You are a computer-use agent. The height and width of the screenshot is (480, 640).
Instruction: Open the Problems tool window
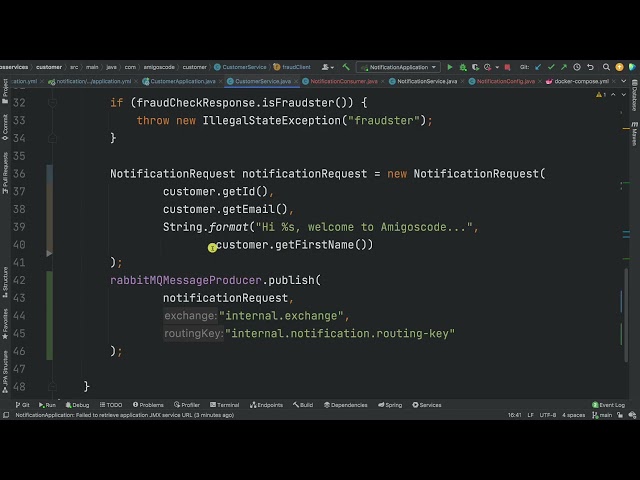(148, 405)
